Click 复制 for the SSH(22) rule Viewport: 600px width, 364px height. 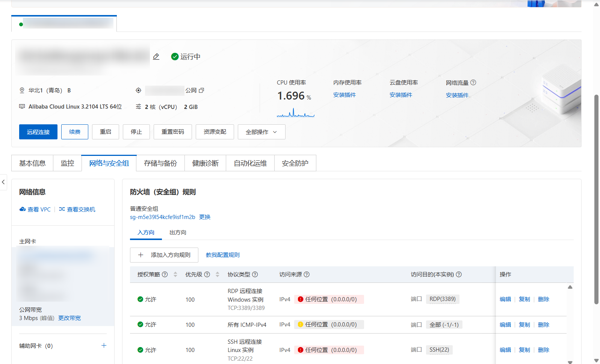524,350
